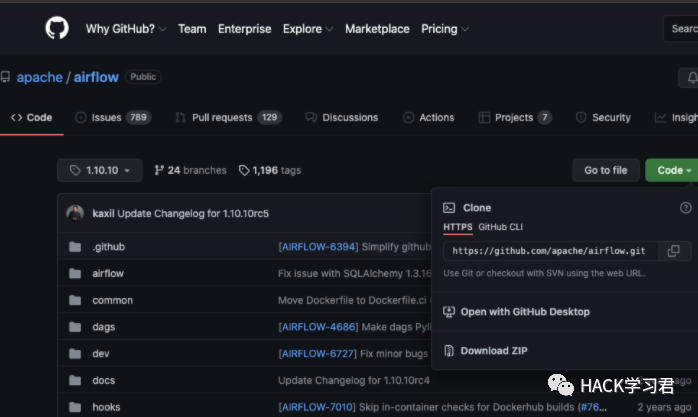Click 'Fix issue with SQLAlchemy' commit message

pos(354,274)
